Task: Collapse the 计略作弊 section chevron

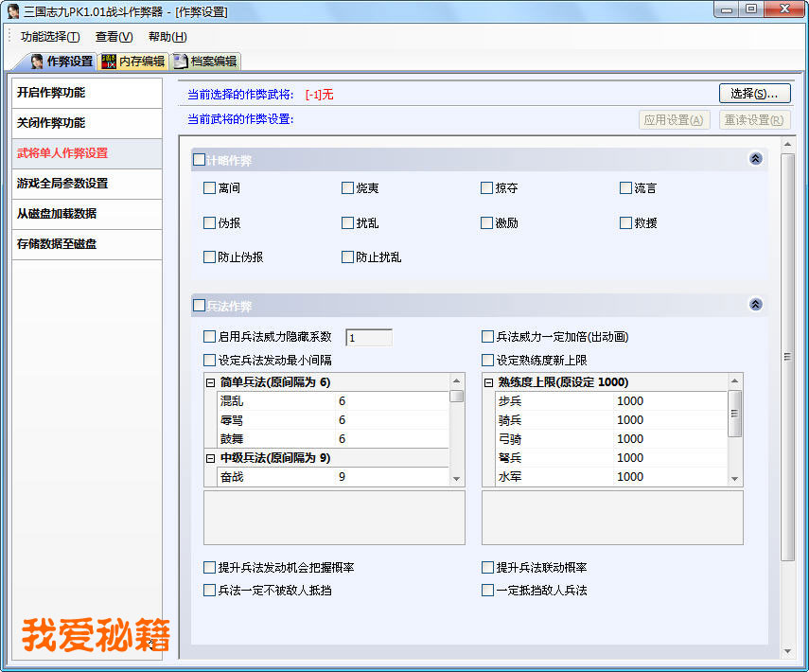Action: click(755, 159)
